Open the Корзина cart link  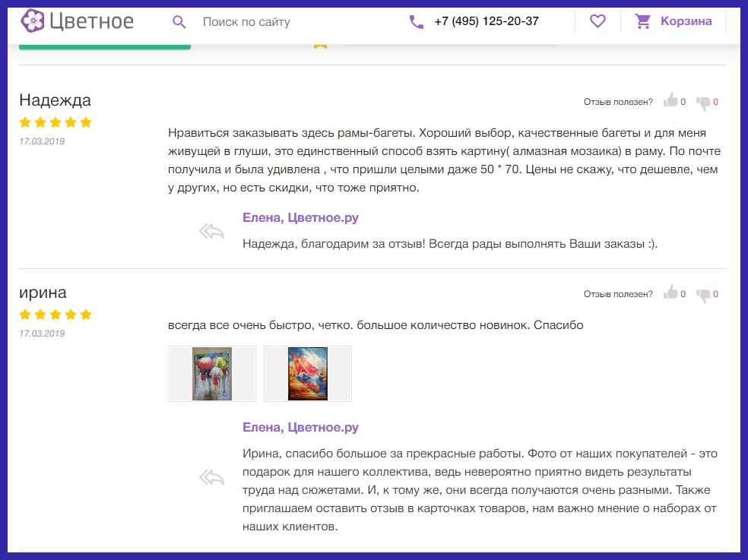[x=686, y=21]
